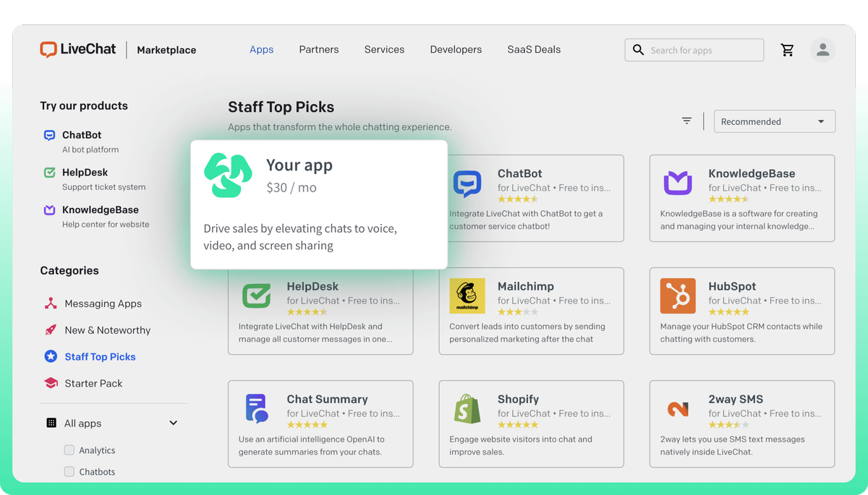Collapse the All apps section
Screen dimensions: 868x495
tap(173, 423)
